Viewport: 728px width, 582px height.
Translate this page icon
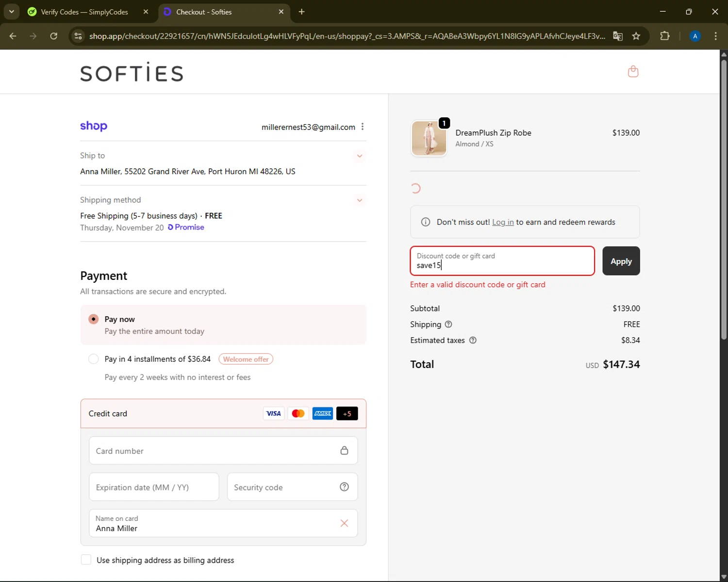pyautogui.click(x=618, y=36)
